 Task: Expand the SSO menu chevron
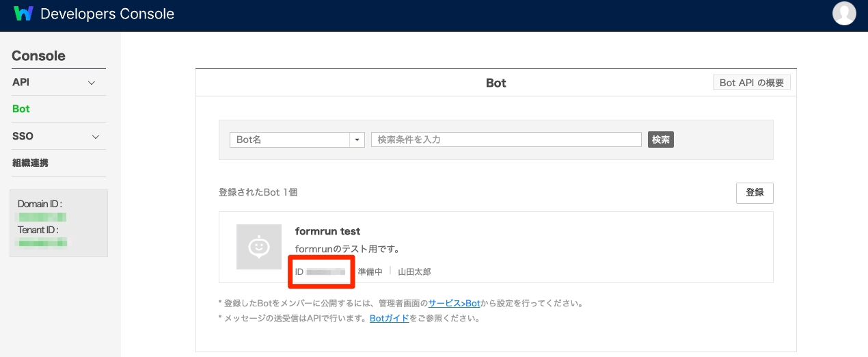[96, 137]
